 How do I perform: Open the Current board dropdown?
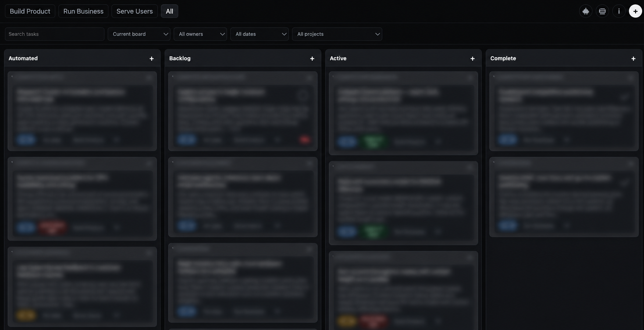click(x=139, y=34)
